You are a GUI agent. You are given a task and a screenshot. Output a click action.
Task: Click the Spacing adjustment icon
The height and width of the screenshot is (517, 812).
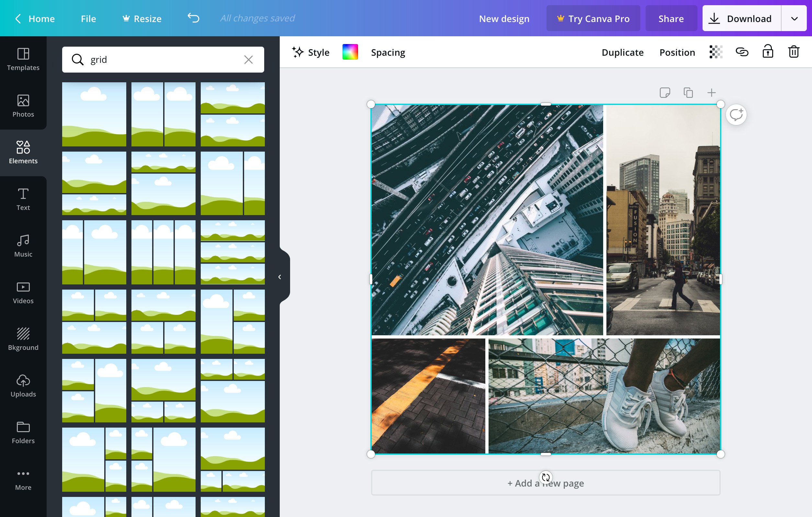tap(388, 52)
